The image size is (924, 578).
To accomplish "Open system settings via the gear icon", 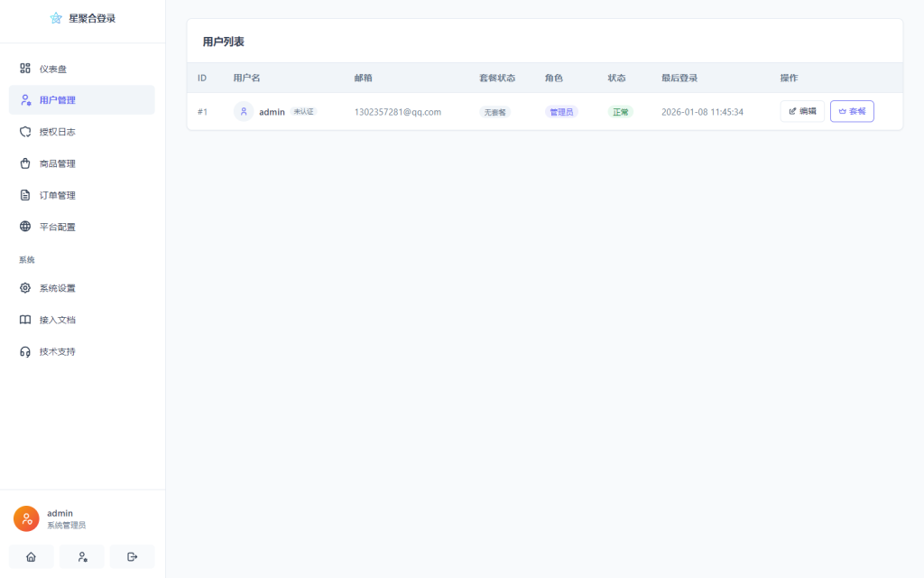I will [25, 287].
